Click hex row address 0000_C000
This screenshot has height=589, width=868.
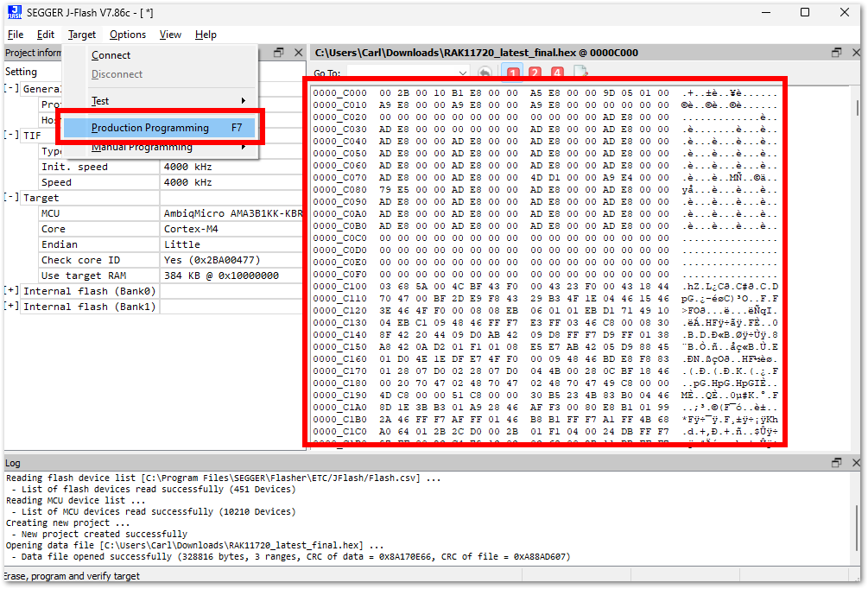340,93
